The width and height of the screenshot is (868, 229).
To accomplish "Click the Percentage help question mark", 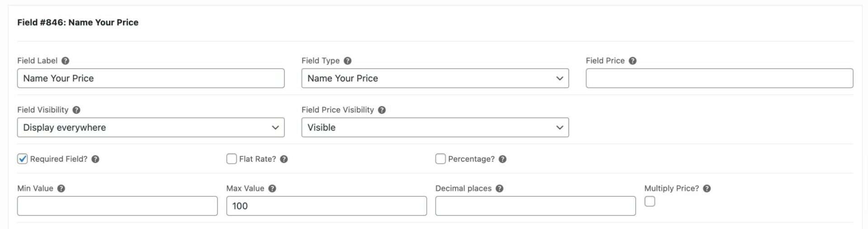I will tap(503, 159).
